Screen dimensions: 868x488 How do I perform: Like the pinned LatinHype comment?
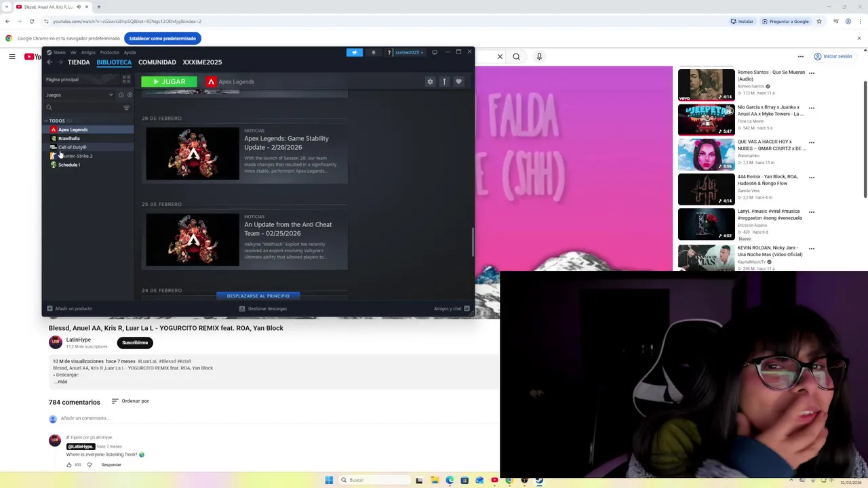click(x=68, y=465)
